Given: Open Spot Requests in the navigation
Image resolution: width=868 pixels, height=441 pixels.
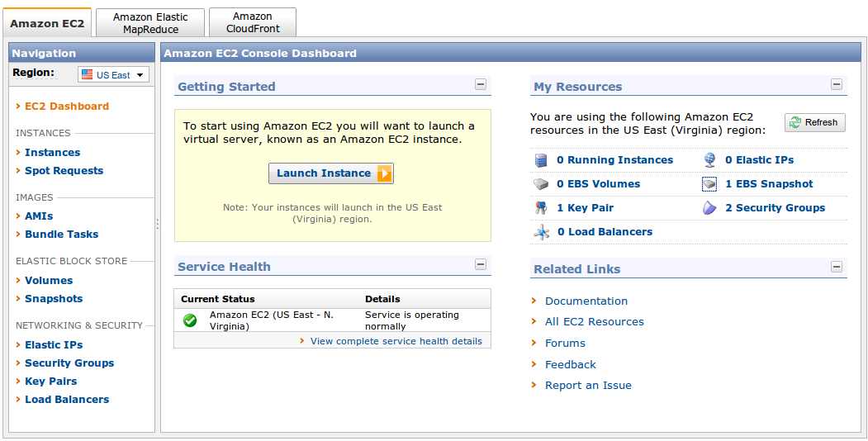Looking at the screenshot, I should [x=64, y=171].
